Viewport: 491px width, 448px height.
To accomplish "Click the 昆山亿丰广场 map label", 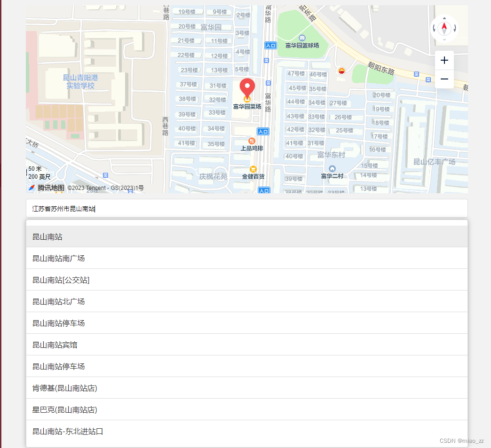I will [435, 162].
